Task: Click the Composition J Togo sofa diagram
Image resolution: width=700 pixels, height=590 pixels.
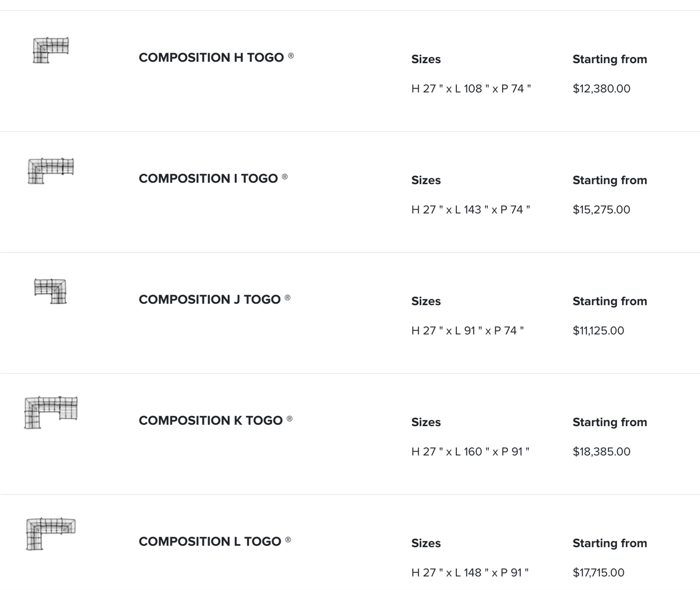Action: (x=50, y=291)
